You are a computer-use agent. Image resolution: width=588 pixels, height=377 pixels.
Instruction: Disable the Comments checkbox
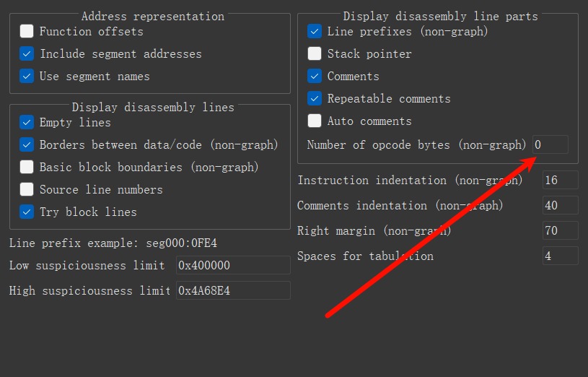coord(315,77)
